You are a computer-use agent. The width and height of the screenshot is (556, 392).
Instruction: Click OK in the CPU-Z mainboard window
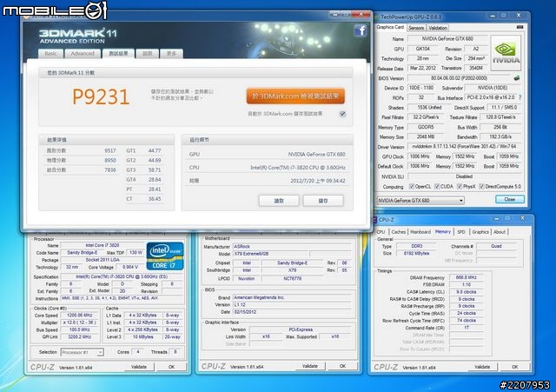(342, 366)
